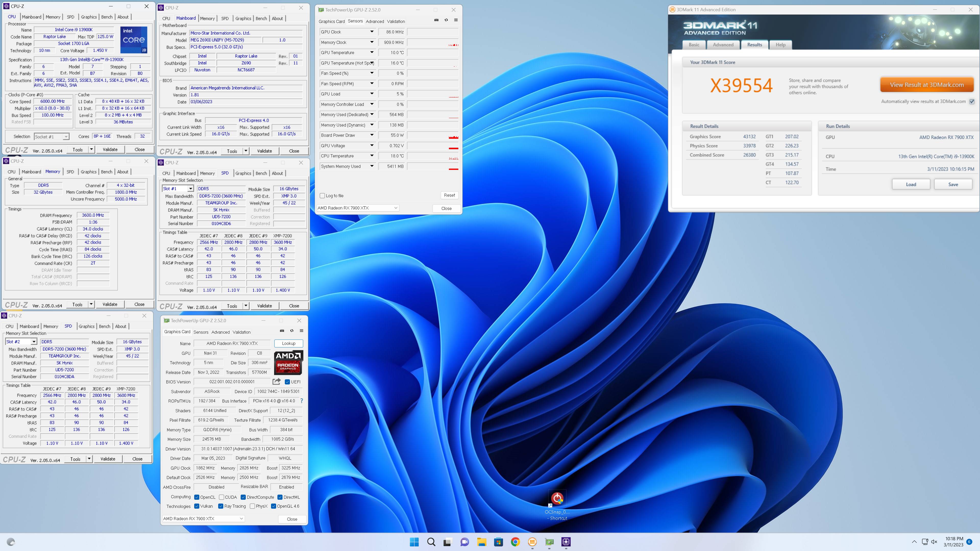
Task: Open the hamburger menu in GPU-Z Sensors window
Action: [456, 20]
